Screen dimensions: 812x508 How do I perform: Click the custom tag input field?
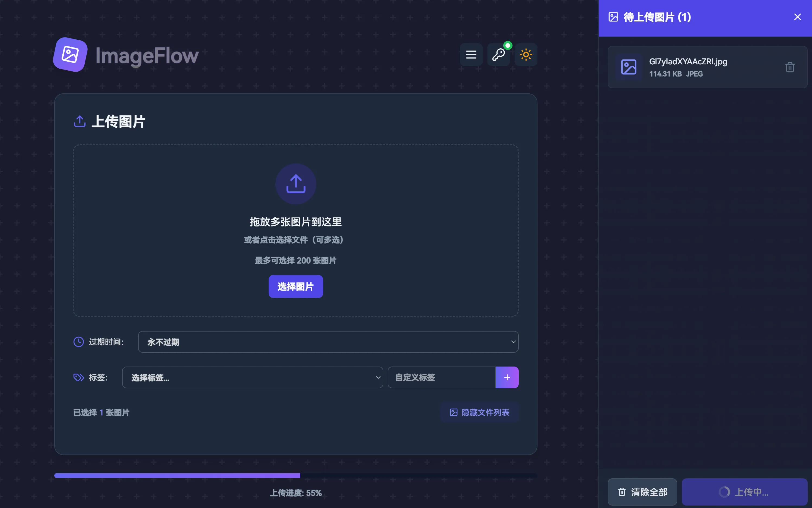tap(441, 377)
